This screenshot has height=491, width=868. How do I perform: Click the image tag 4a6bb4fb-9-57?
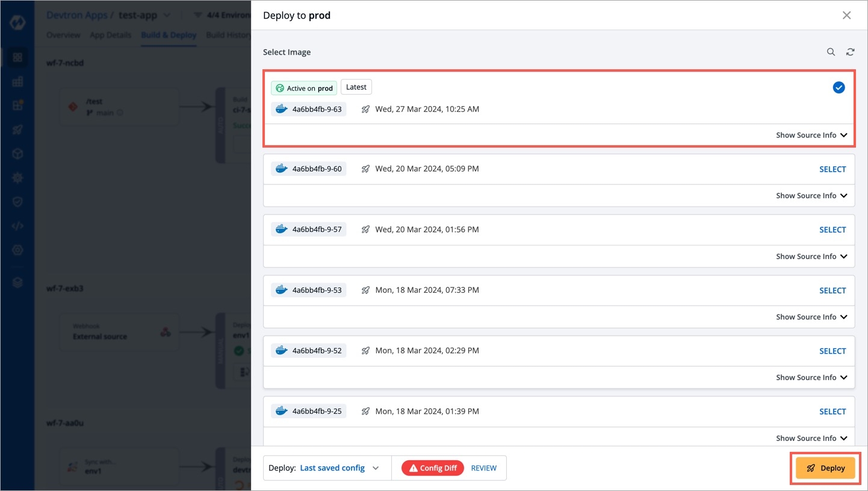tap(309, 230)
